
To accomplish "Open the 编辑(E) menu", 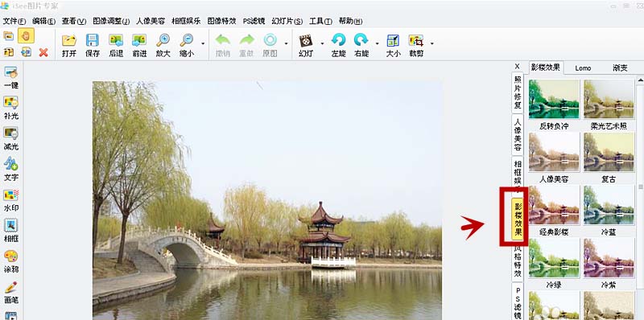I will tap(43, 21).
